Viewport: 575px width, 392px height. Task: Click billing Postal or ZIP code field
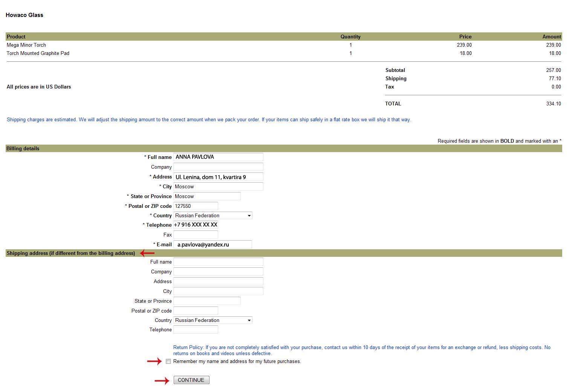point(196,206)
